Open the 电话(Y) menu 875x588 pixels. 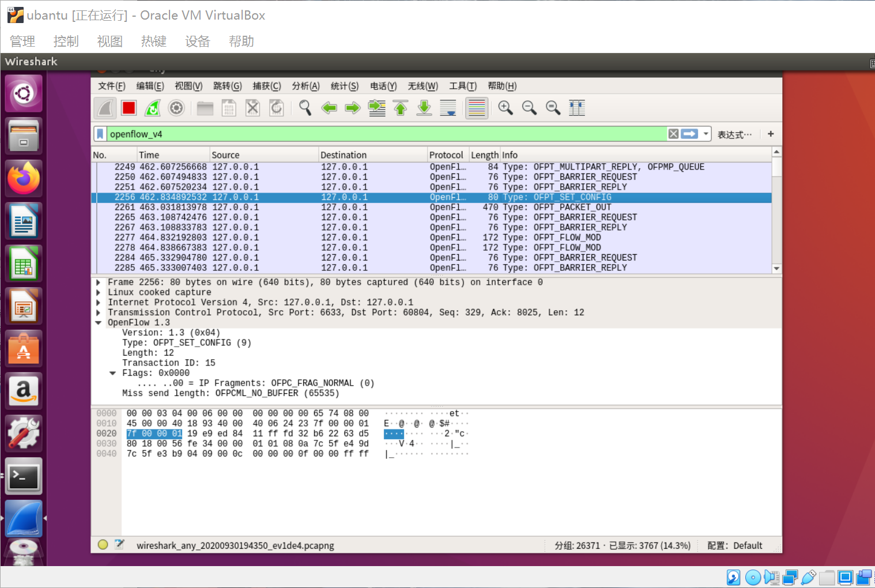[x=384, y=86]
